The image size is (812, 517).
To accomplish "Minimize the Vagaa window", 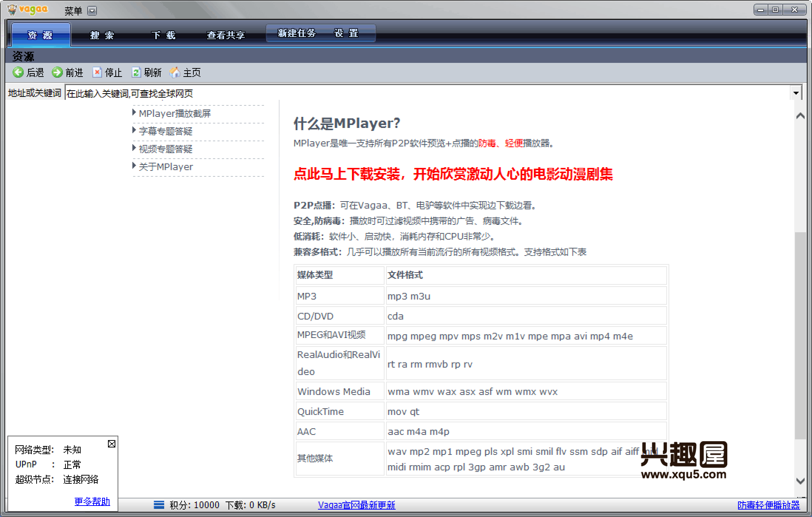I will (x=761, y=10).
